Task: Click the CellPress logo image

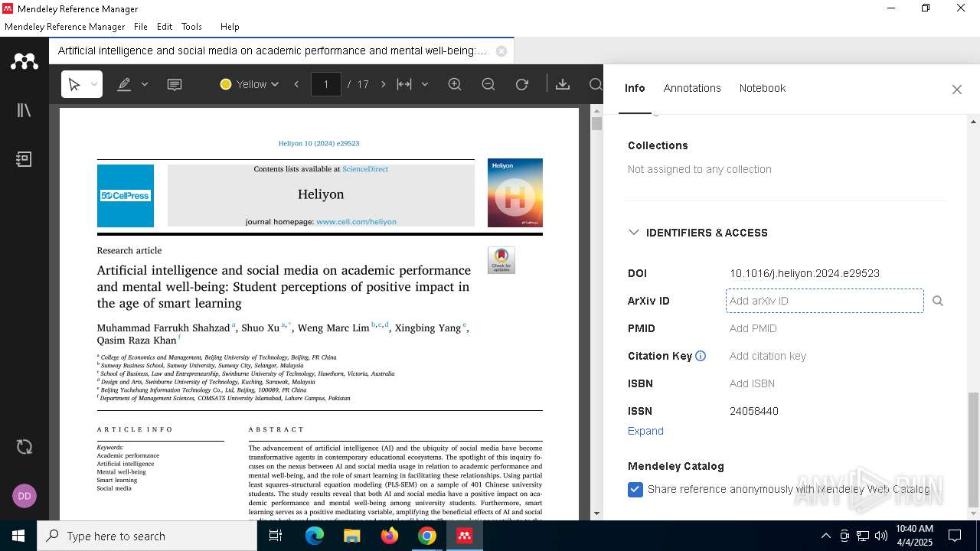Action: [126, 196]
